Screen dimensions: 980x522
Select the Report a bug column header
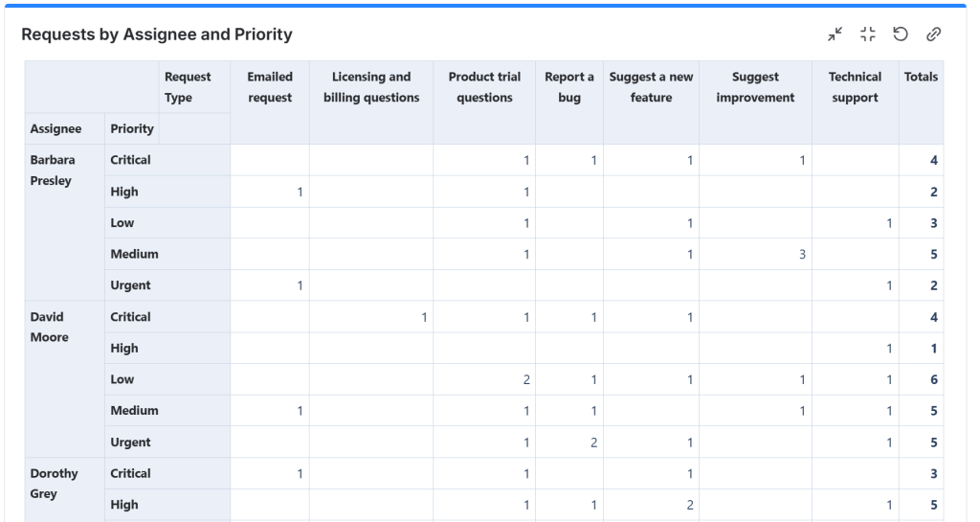click(569, 87)
